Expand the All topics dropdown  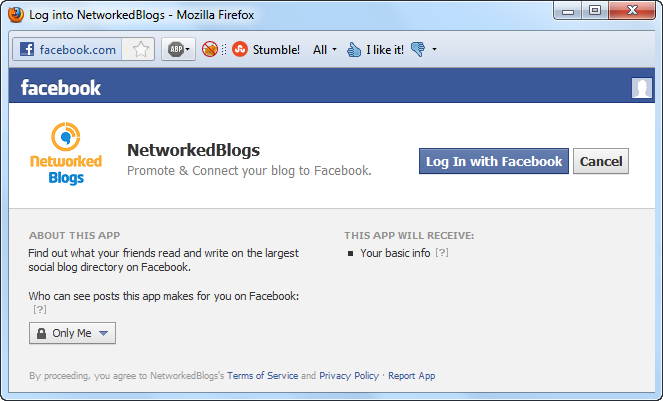[325, 49]
